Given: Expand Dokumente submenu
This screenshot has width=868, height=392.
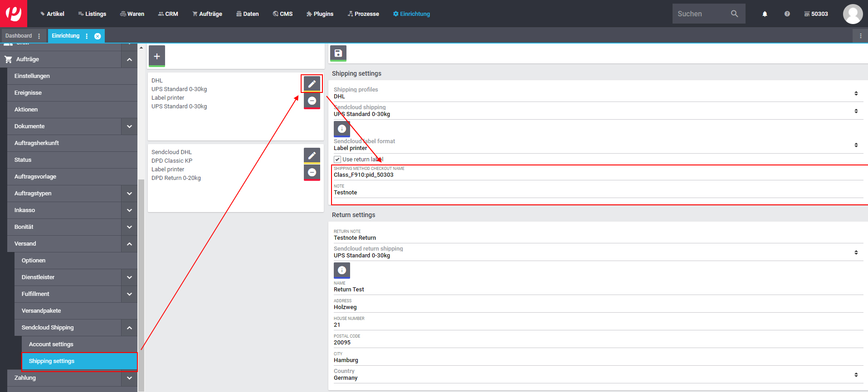Looking at the screenshot, I should tap(129, 126).
